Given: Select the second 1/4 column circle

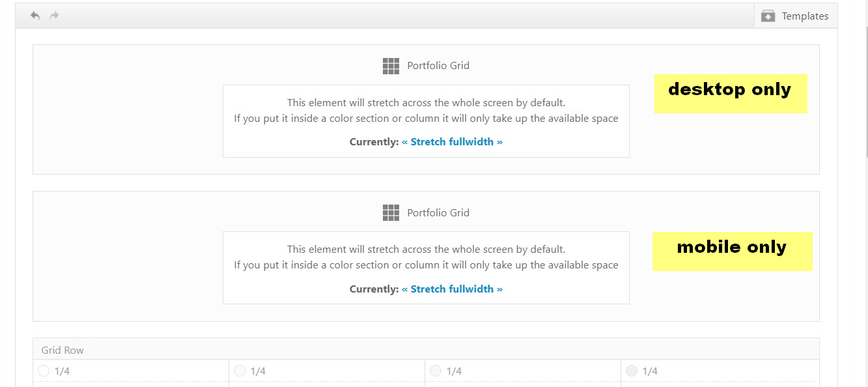Looking at the screenshot, I should click(x=240, y=371).
